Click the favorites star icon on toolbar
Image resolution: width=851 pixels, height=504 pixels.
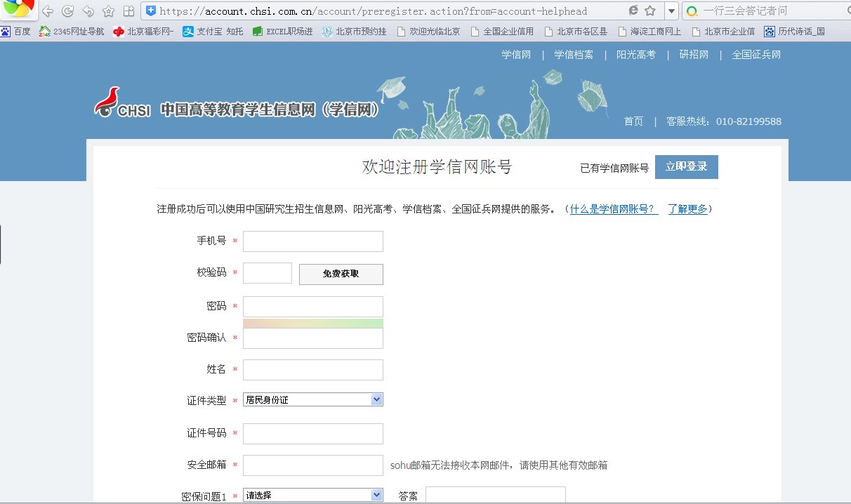107,11
